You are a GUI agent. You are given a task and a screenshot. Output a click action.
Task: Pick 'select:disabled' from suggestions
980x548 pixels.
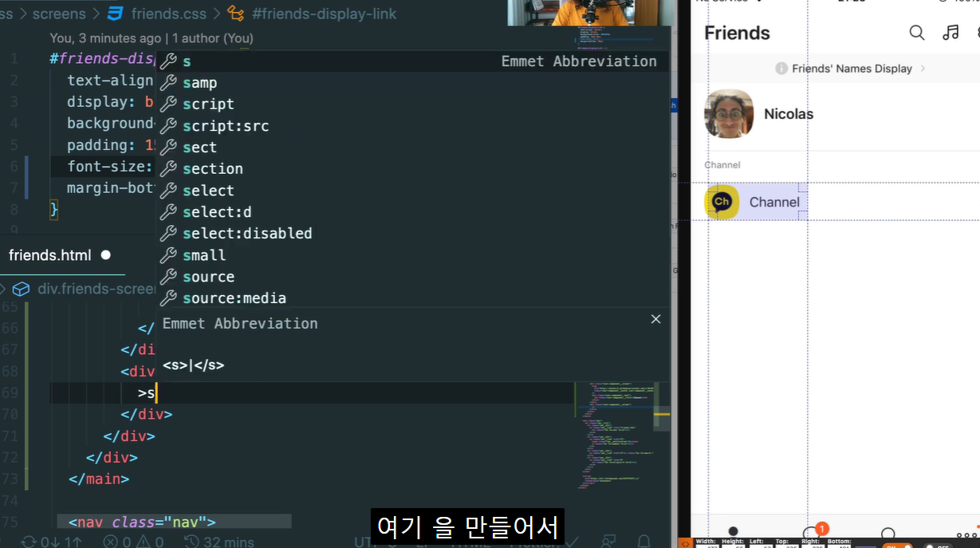click(x=412, y=234)
